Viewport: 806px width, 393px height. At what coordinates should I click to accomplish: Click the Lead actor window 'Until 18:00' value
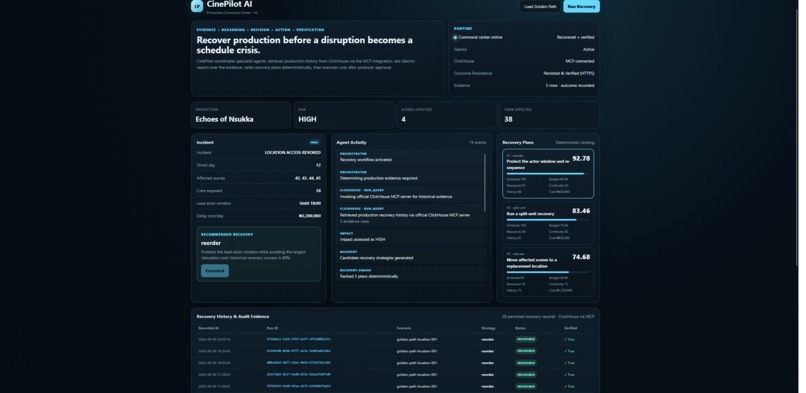coord(310,203)
